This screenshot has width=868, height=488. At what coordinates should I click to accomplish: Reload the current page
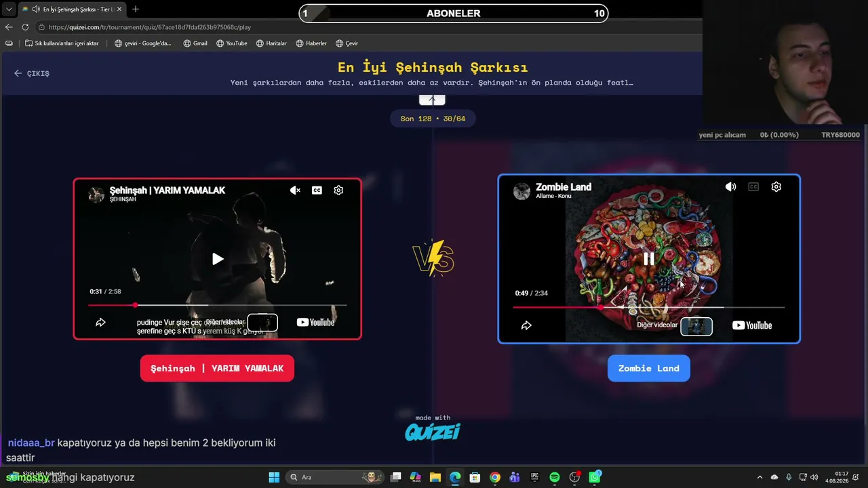click(x=25, y=27)
